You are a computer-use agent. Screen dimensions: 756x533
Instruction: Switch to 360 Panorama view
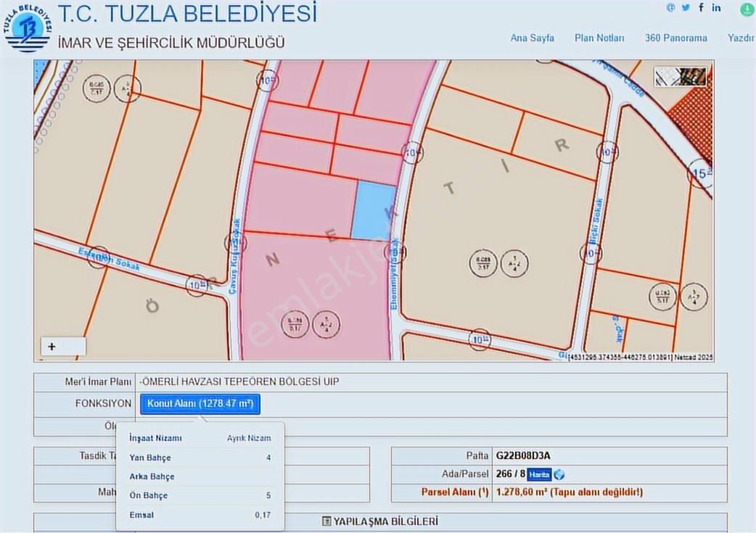pos(675,38)
